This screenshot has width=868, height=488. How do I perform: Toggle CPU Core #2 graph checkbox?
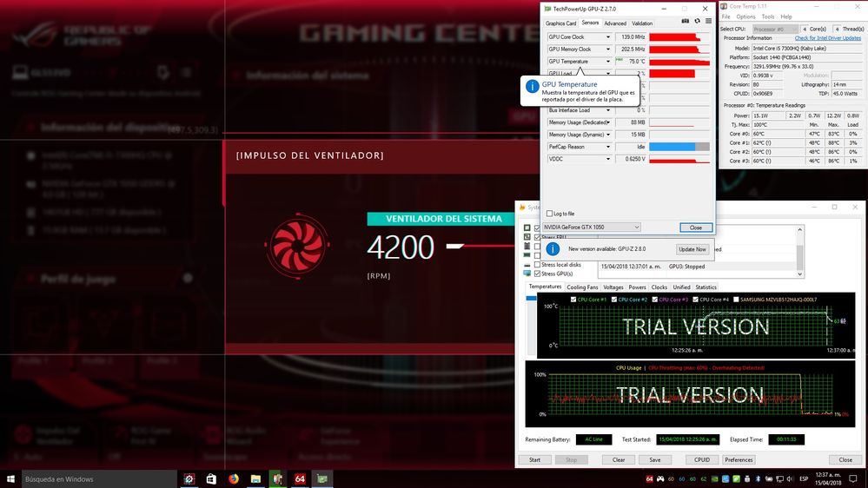tap(614, 300)
